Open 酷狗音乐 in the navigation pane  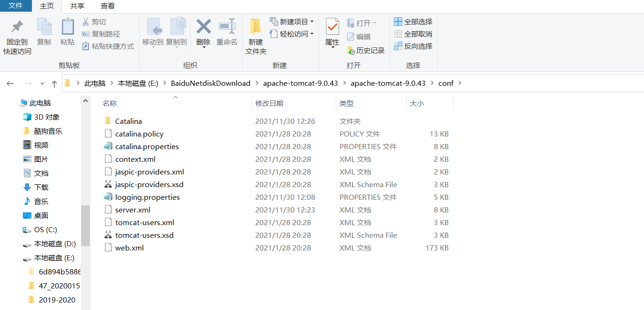(48, 131)
